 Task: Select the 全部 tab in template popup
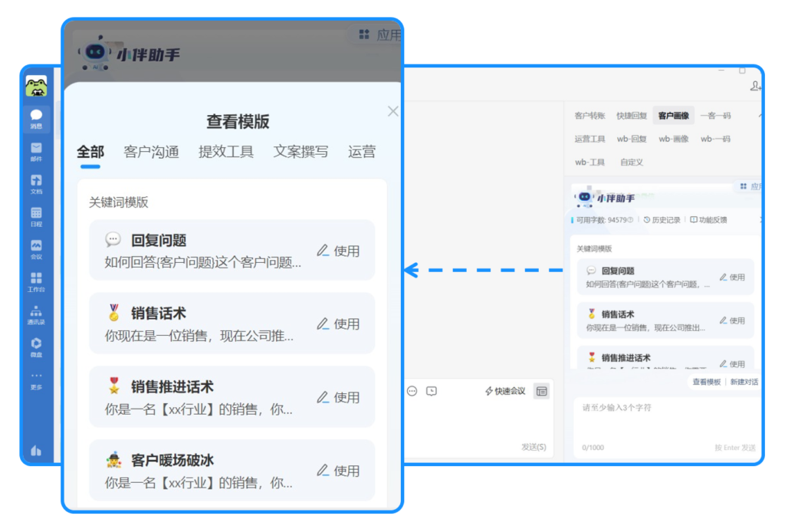coord(90,152)
